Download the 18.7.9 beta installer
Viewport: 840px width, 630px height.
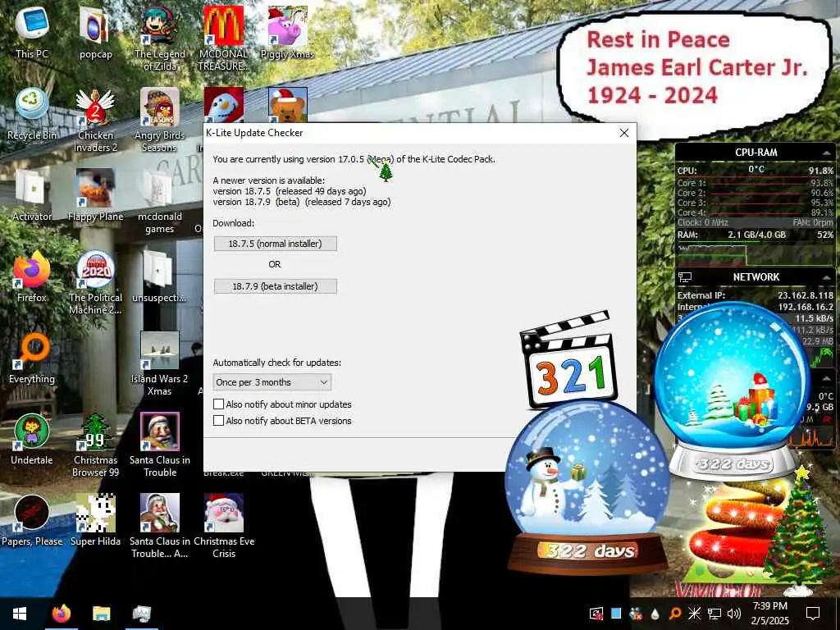coord(276,286)
